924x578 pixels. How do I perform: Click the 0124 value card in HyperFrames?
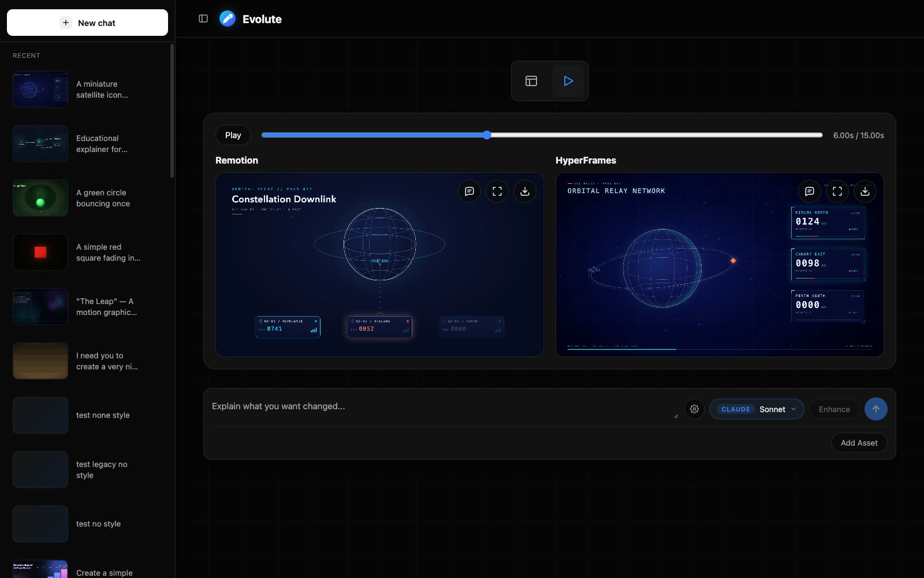click(x=828, y=223)
